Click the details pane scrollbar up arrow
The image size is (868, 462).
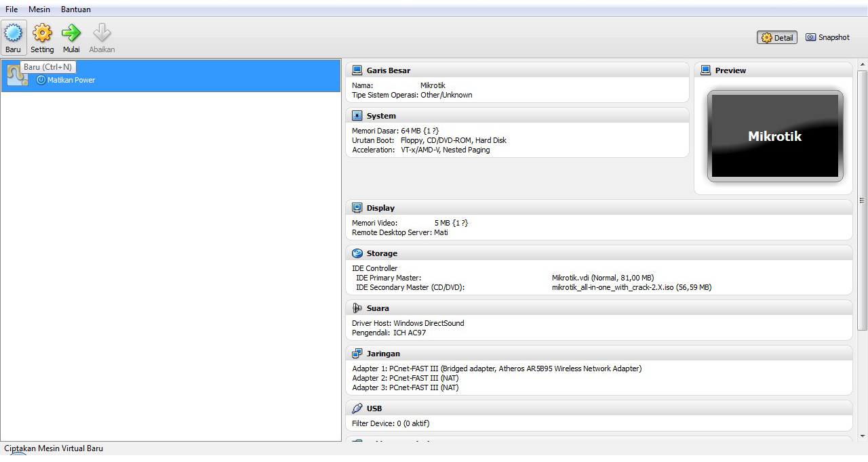click(x=863, y=66)
